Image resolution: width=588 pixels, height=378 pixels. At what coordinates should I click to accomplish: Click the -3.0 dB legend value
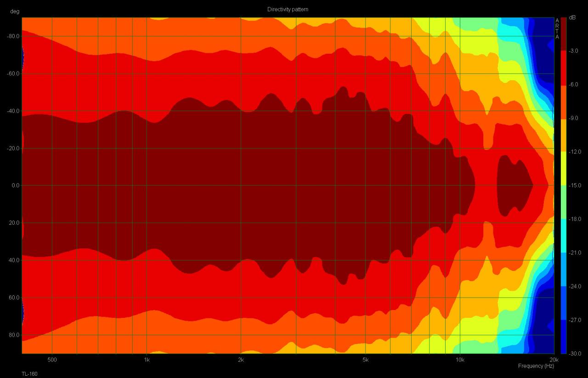tap(575, 51)
